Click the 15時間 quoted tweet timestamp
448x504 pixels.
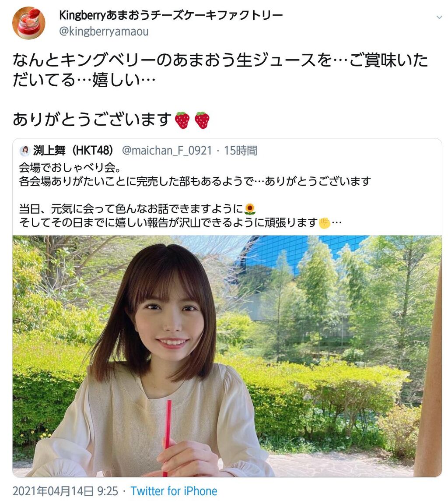pyautogui.click(x=241, y=151)
